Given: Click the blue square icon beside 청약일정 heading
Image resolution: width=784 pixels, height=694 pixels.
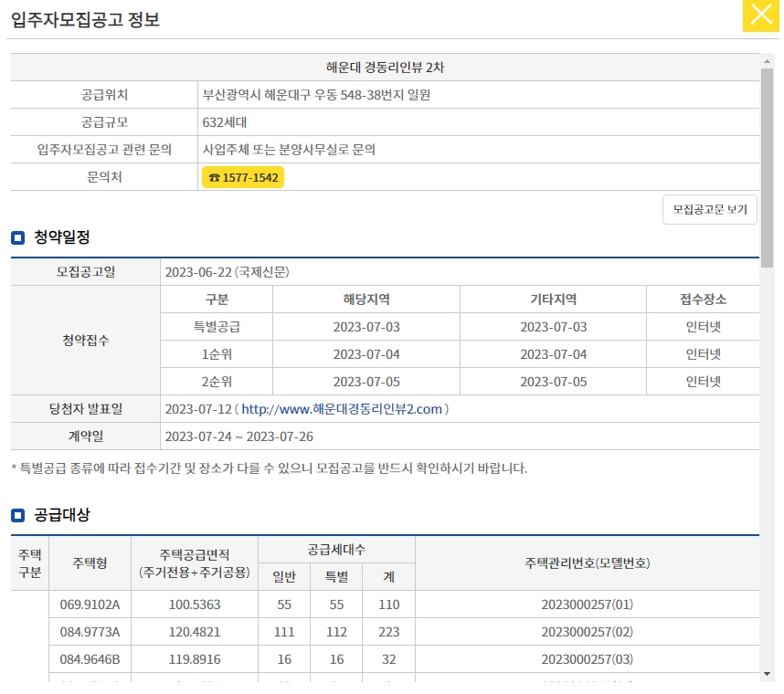Looking at the screenshot, I should pyautogui.click(x=16, y=237).
